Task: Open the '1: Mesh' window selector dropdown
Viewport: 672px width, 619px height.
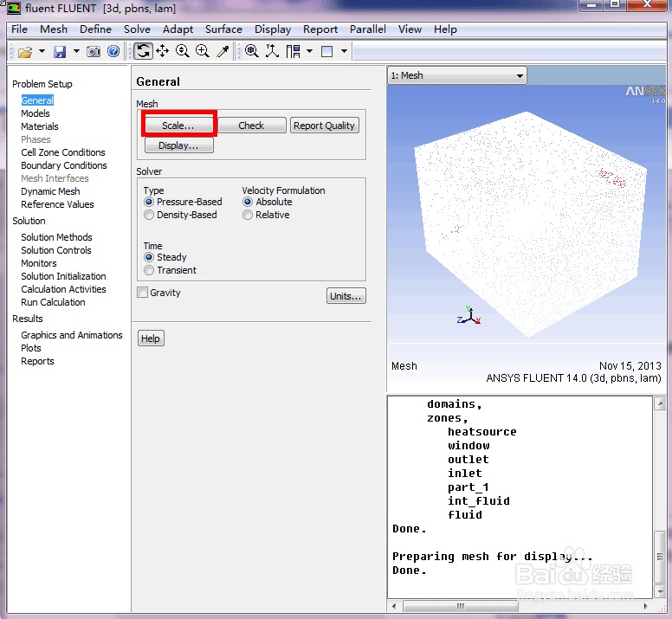Action: [457, 76]
